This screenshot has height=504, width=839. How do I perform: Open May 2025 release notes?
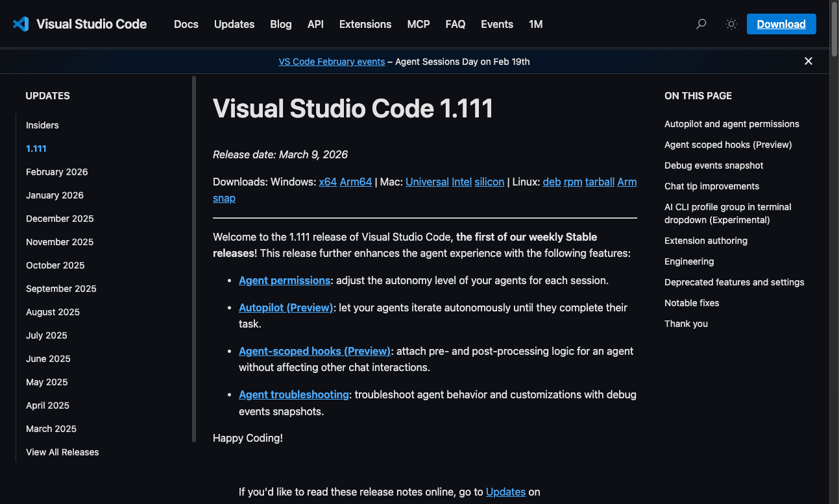(x=47, y=382)
